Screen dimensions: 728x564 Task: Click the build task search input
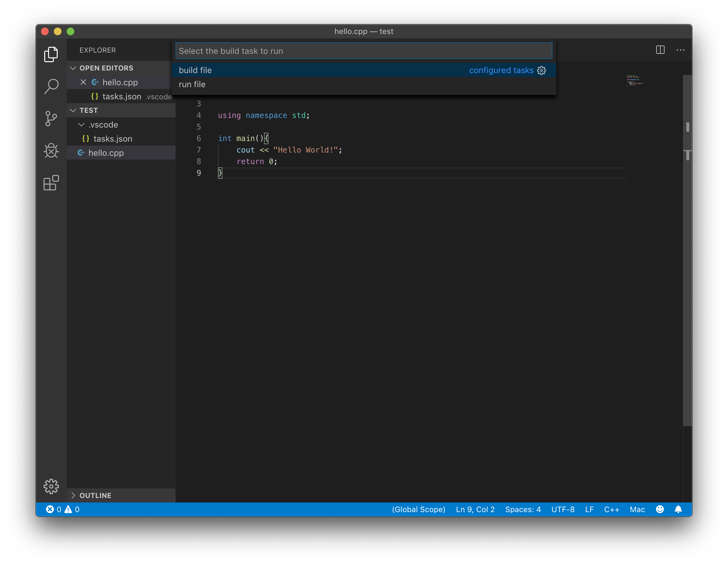tap(364, 51)
